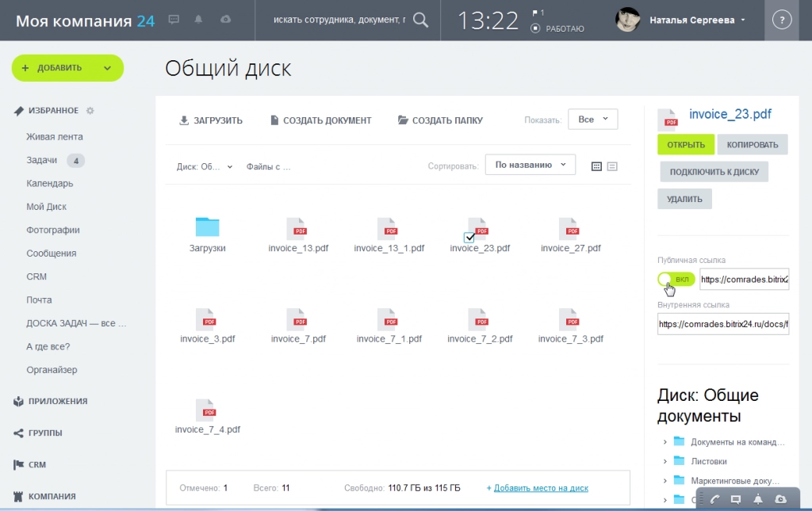Viewport: 812px width, 511px height.
Task: Open the 'По названию' sort dropdown
Action: click(530, 165)
